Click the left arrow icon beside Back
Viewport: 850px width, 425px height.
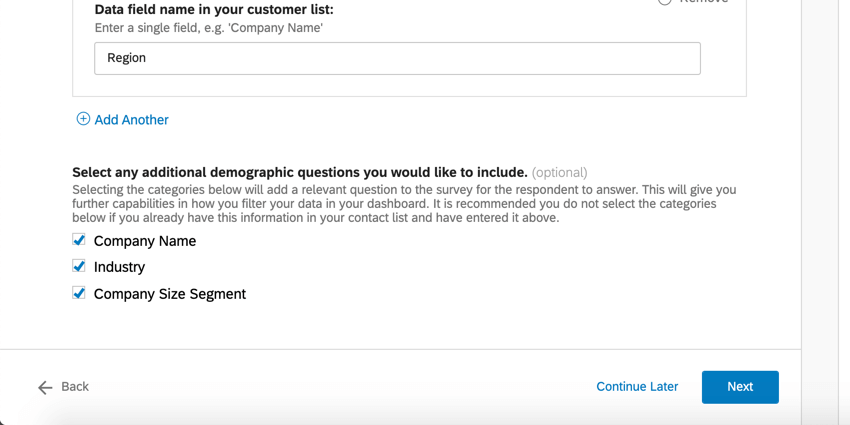[x=45, y=387]
